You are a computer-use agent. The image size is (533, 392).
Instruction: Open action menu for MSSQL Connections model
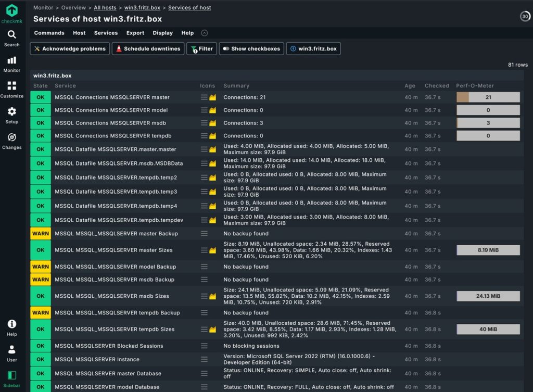coord(204,110)
